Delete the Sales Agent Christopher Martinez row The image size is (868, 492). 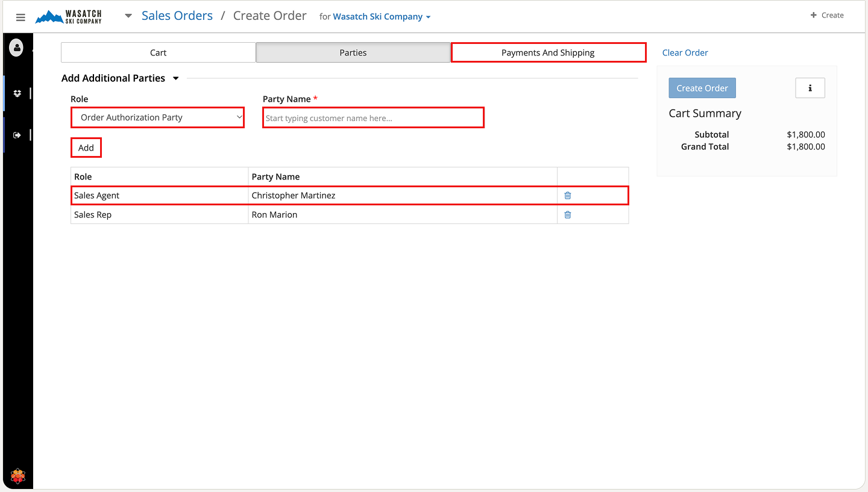click(x=567, y=196)
